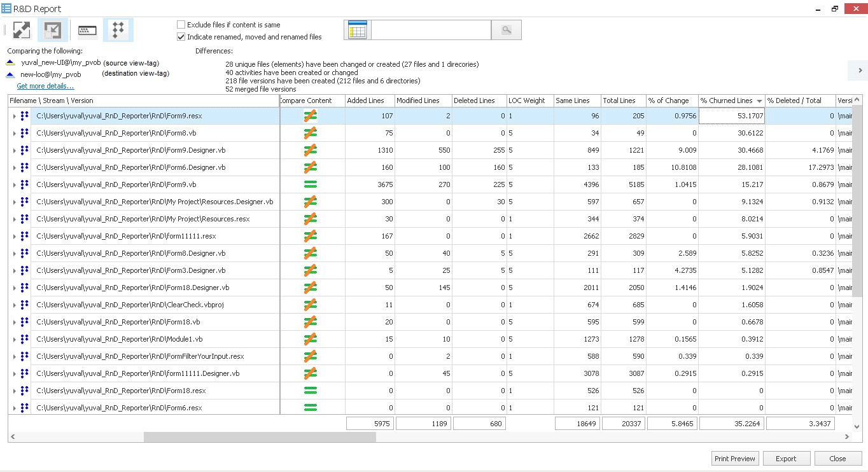Screen dimensions: 868x472
Task: Expand the Form8.vb row
Action: (x=15, y=134)
